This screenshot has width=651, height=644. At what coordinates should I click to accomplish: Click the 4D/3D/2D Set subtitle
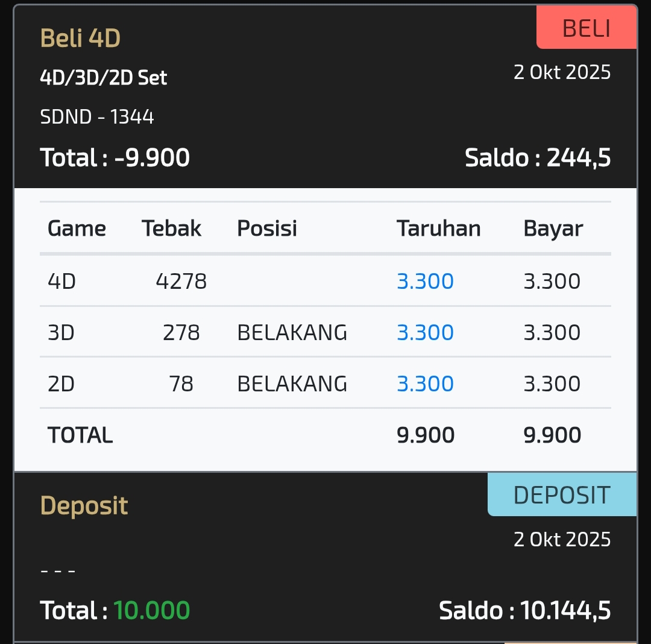pos(103,78)
